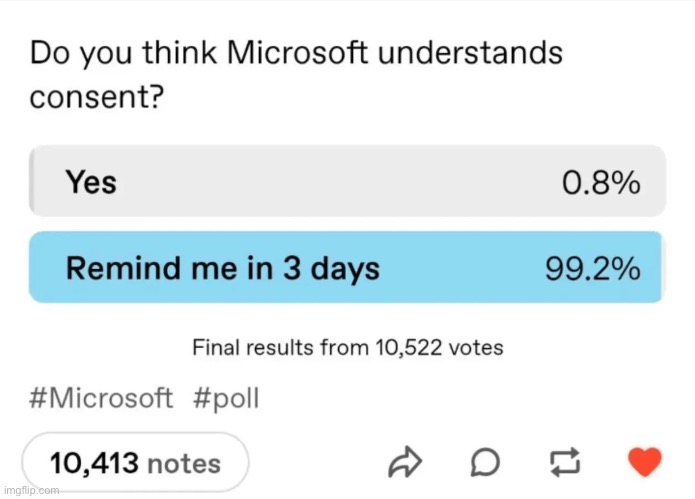Unlike the post via the red heart
The height and width of the screenshot is (499, 695).
coord(645,462)
